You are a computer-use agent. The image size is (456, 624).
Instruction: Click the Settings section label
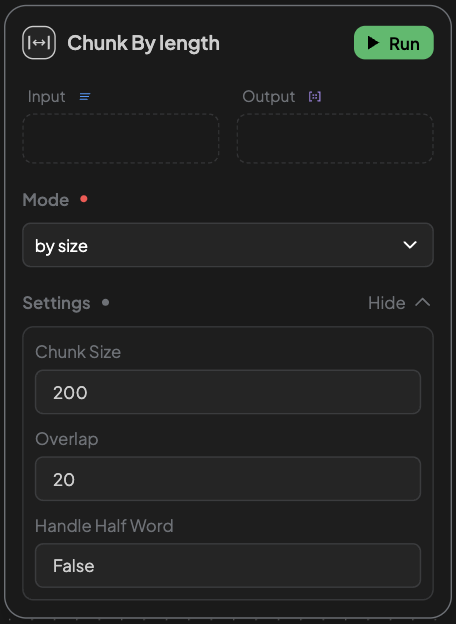point(57,303)
